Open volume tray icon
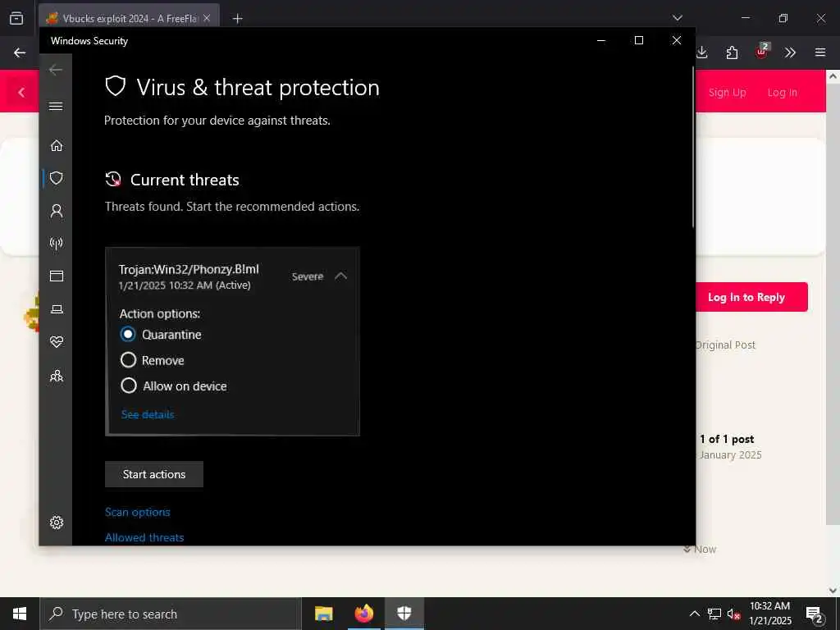 click(734, 614)
